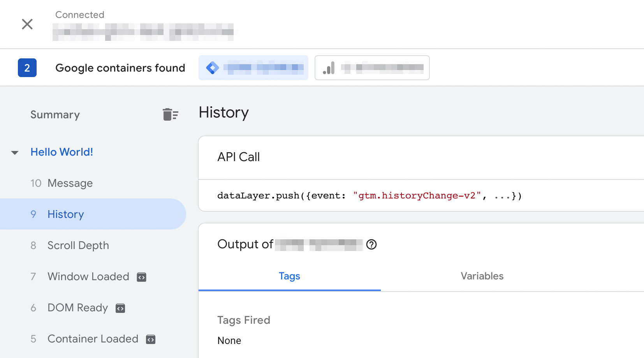Select event 7 Window Loaded
The height and width of the screenshot is (358, 644).
88,276
